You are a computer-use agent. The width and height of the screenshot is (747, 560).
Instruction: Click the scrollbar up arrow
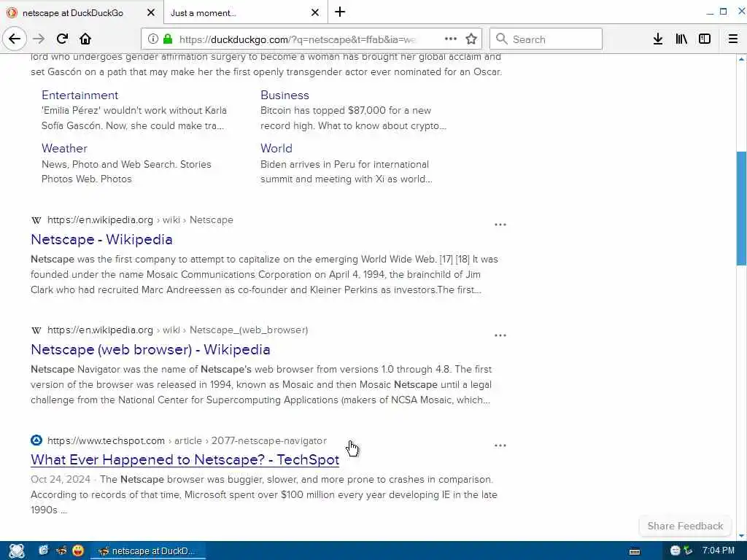pos(741,58)
